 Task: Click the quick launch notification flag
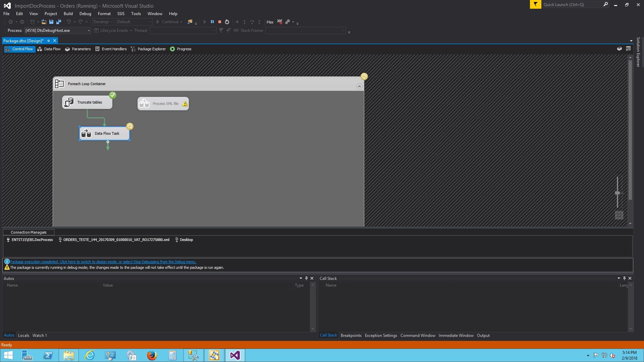point(535,4)
